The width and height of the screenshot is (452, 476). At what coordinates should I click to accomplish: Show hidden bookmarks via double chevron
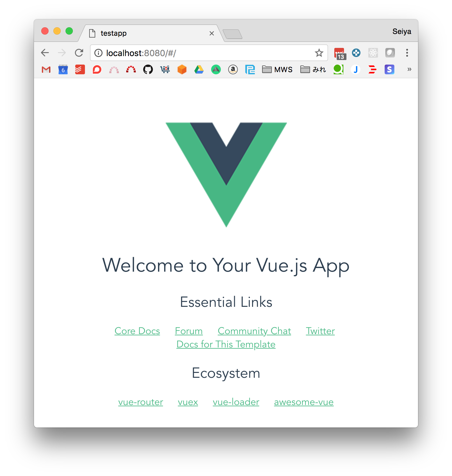(x=409, y=69)
